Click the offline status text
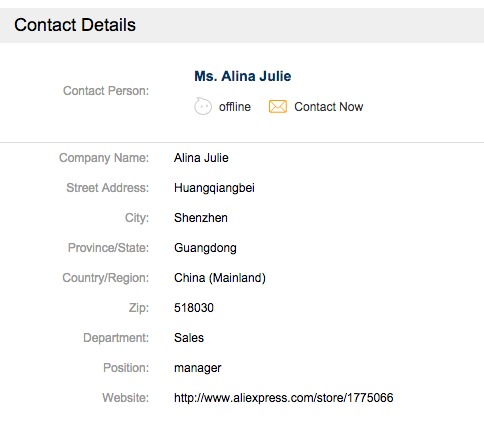This screenshot has width=484, height=446. pos(235,107)
